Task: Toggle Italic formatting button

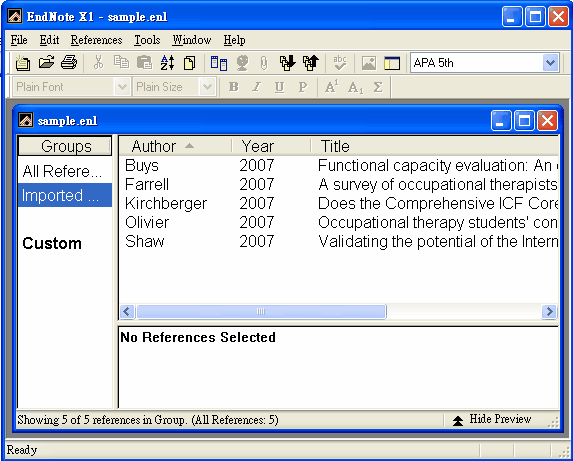Action: (257, 87)
